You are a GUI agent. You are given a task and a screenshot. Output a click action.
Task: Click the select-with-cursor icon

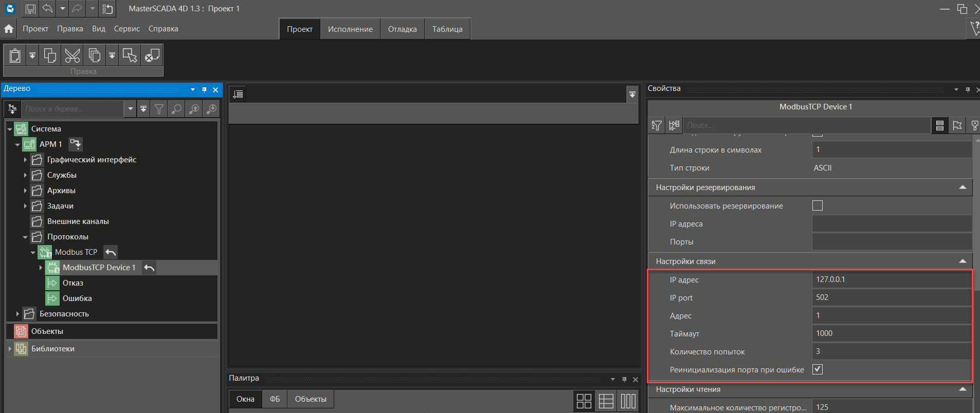click(130, 55)
